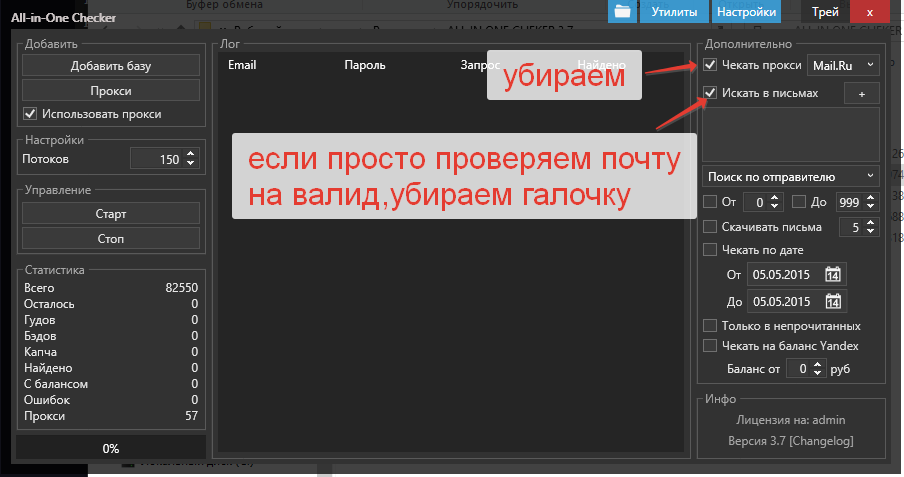Open the 'Утилиты' menu
This screenshot has width=904, height=477.
click(x=674, y=12)
